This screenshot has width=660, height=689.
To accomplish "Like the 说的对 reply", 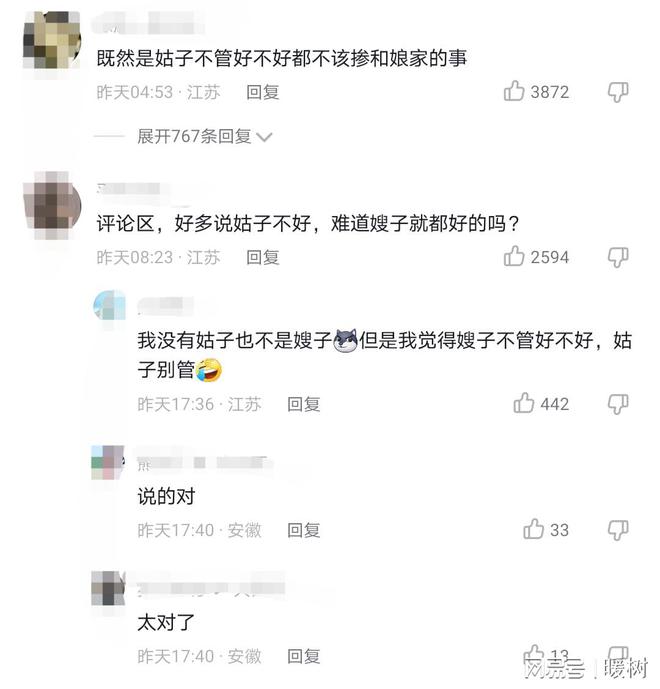I will click(x=533, y=529).
